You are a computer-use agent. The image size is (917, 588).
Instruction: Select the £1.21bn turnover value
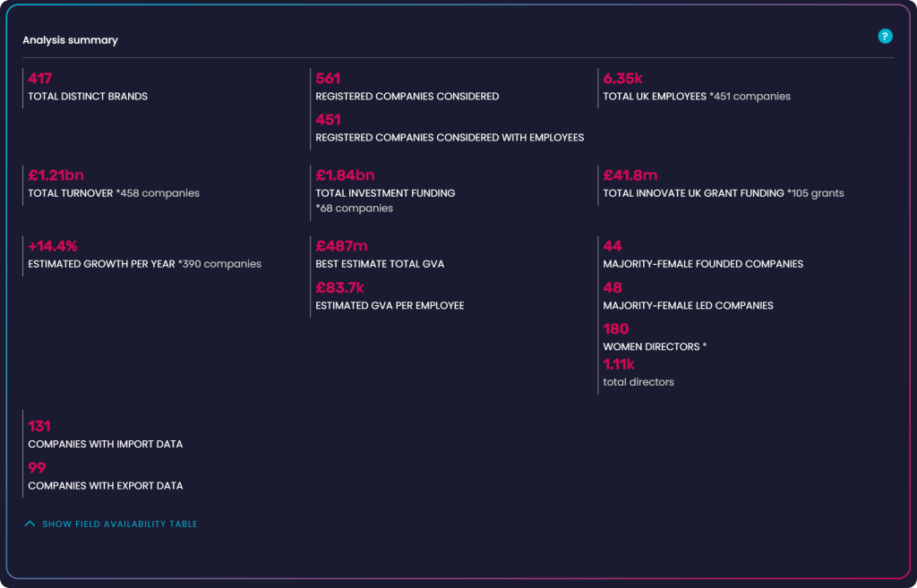tap(56, 175)
